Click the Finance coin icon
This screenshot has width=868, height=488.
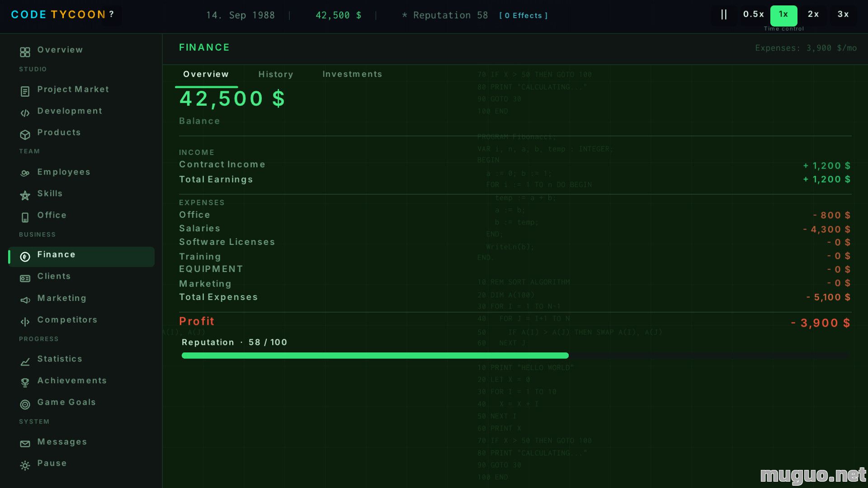coord(25,257)
